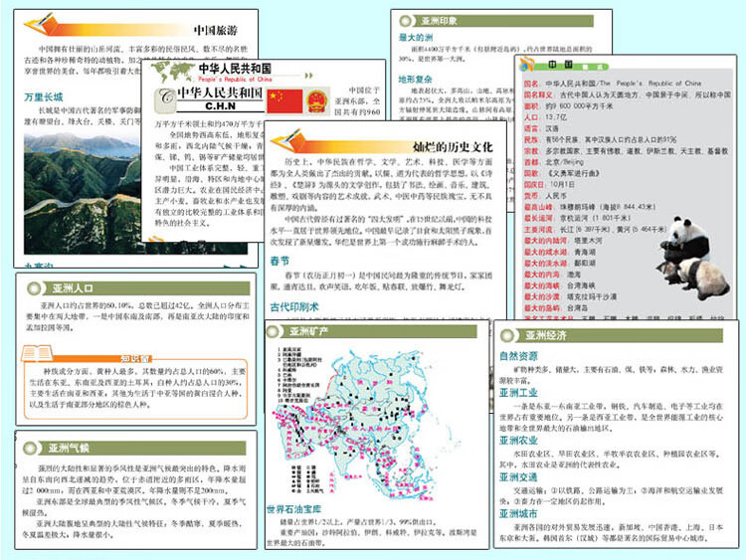The image size is (746, 560).
Task: Click the 最高山峰 label
Action: coord(538,207)
